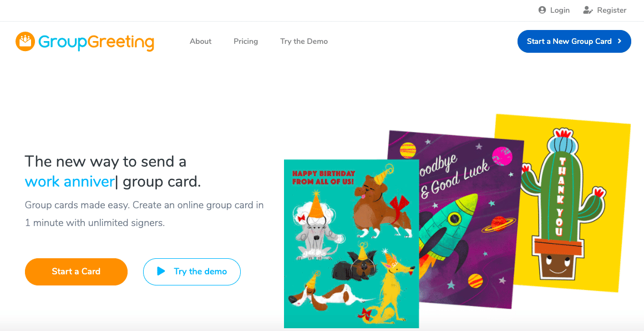
Task: Open the Pricing menu item
Action: pyautogui.click(x=246, y=41)
